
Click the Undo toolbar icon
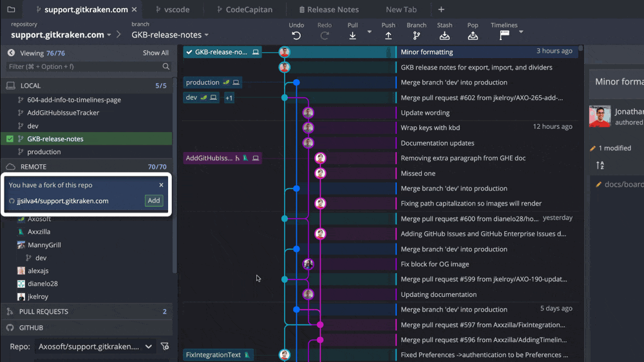pyautogui.click(x=296, y=35)
